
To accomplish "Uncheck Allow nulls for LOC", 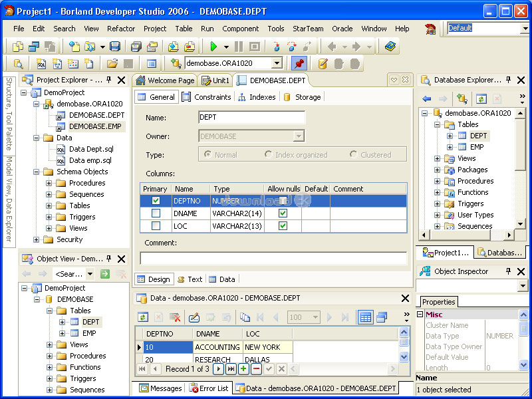I will point(283,225).
